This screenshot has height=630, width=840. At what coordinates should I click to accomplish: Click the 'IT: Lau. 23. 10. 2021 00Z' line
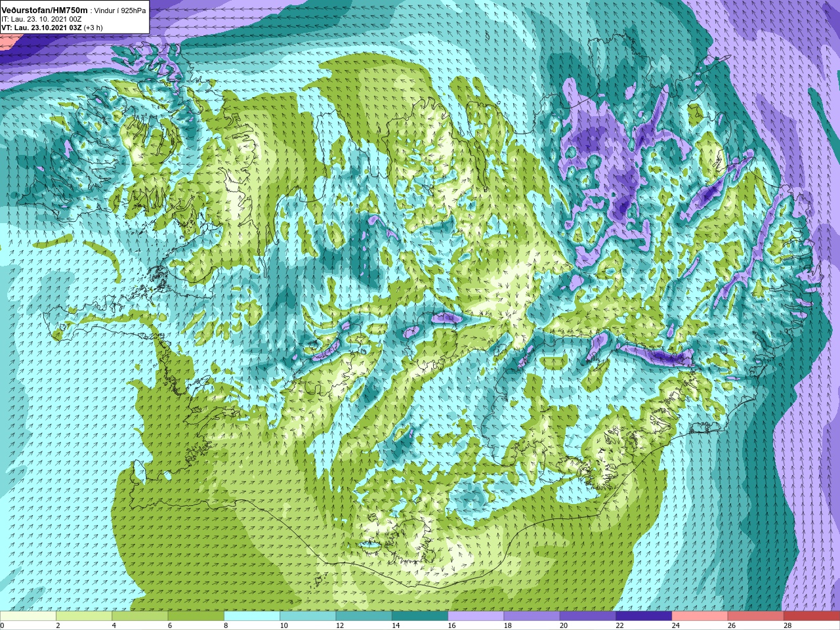coord(41,20)
